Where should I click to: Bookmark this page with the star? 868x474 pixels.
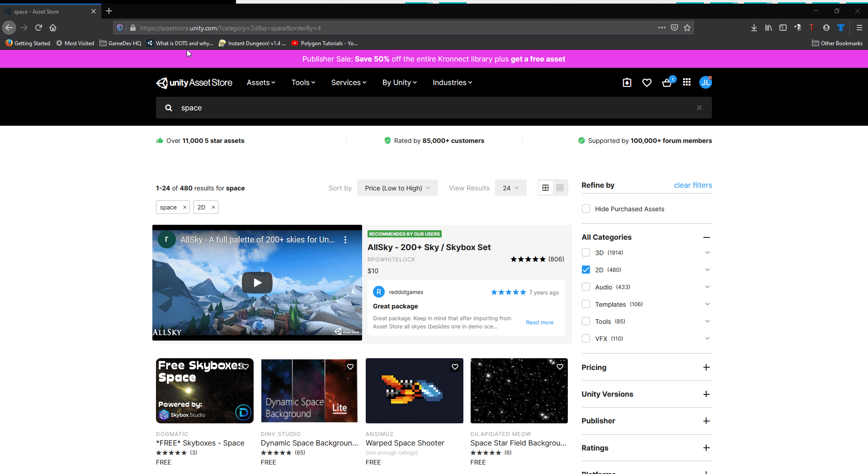point(687,28)
